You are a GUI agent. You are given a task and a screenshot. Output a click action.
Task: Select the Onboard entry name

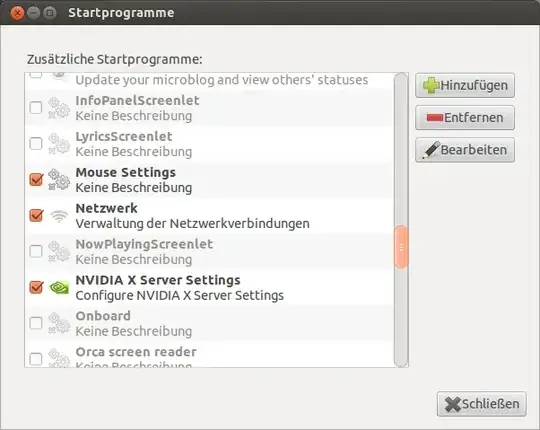(x=103, y=316)
